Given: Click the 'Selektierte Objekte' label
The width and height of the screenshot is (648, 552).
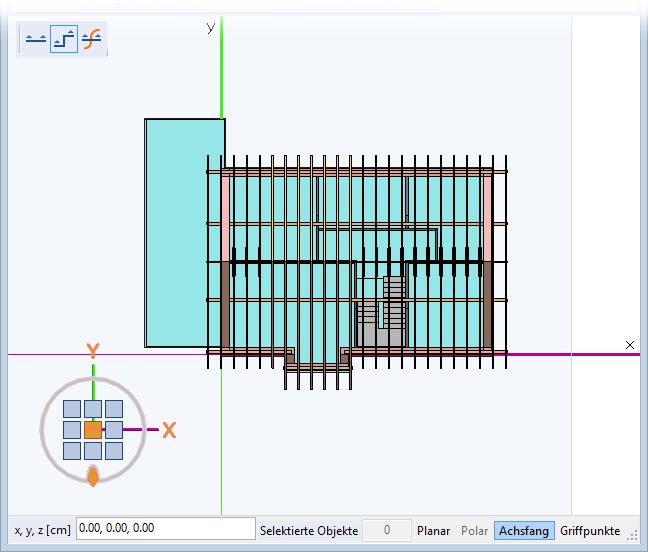Looking at the screenshot, I should click(x=309, y=531).
